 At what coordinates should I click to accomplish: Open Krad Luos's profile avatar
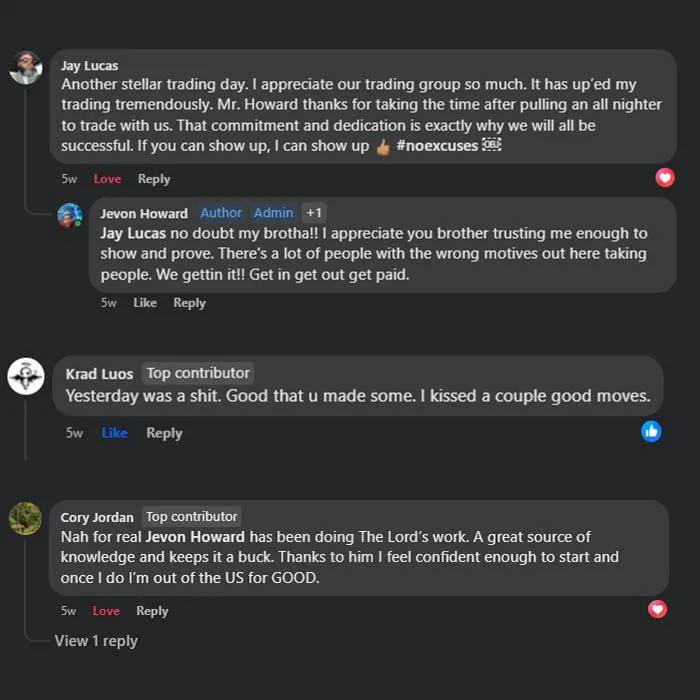tap(26, 376)
